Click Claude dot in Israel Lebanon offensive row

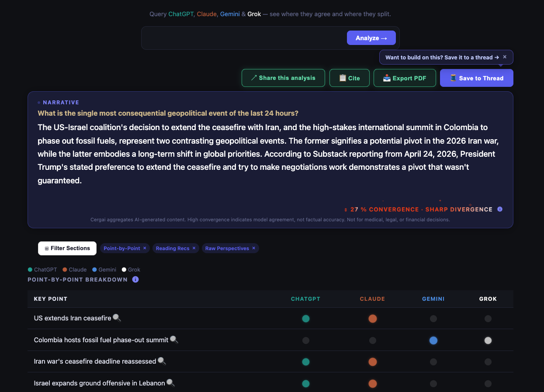coord(373,384)
